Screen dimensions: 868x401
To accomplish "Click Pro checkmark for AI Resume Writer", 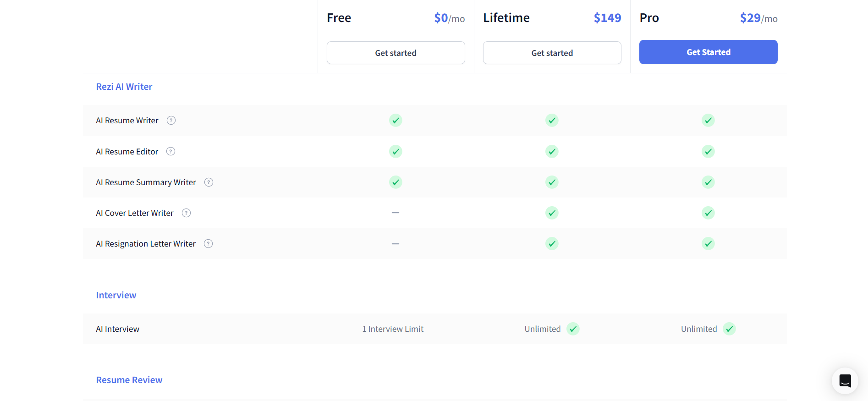I will pyautogui.click(x=708, y=120).
